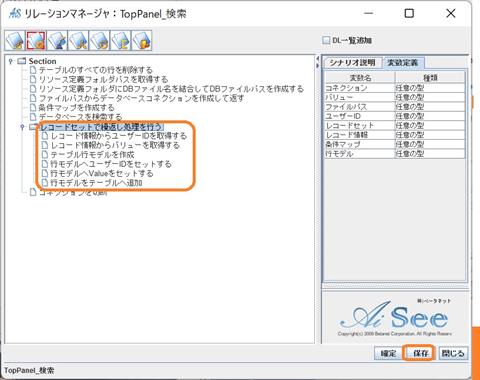480x380 pixels.
Task: Click the Section folder icon in tree
Action: click(x=22, y=61)
